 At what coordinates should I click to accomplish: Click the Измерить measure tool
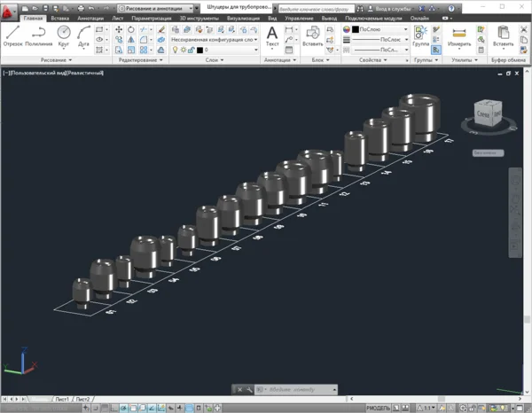(x=459, y=37)
